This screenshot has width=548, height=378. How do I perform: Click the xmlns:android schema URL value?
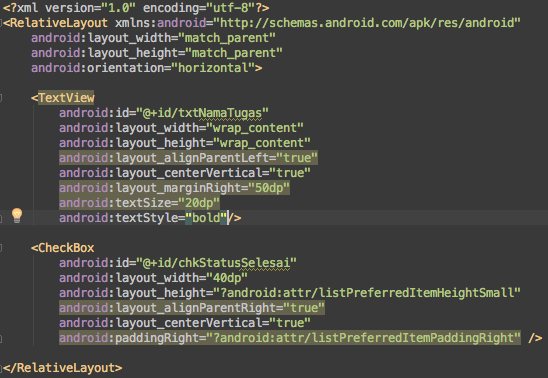367,23
